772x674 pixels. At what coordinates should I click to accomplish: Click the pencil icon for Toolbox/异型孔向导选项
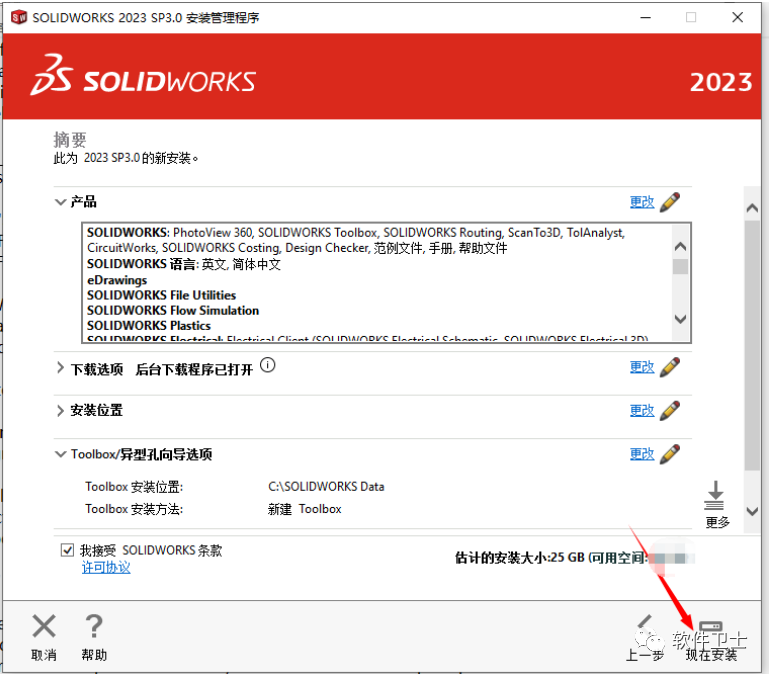pyautogui.click(x=670, y=454)
